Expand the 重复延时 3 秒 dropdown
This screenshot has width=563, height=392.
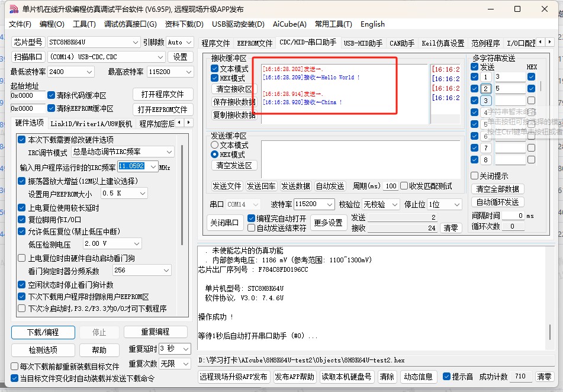(x=186, y=349)
